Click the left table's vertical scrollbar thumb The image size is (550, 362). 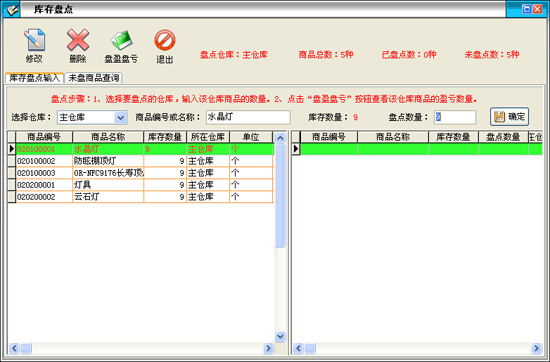coord(280,195)
